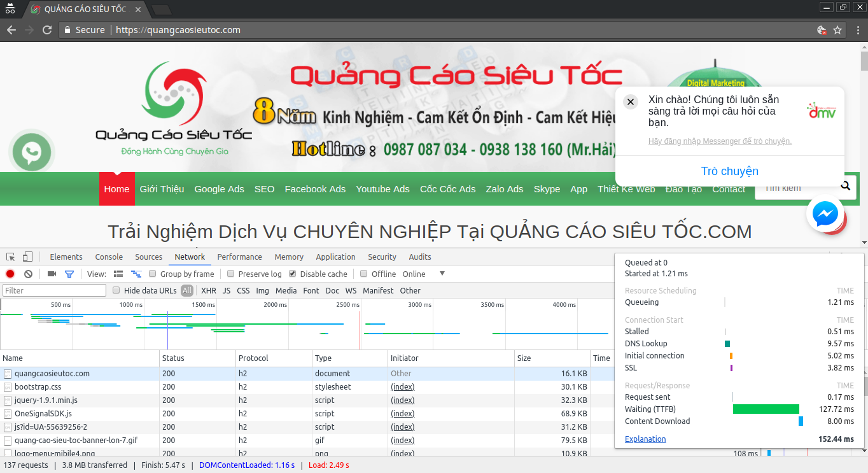868x473 pixels.
Task: Activate the DevTools inspect element tool
Action: [11, 257]
